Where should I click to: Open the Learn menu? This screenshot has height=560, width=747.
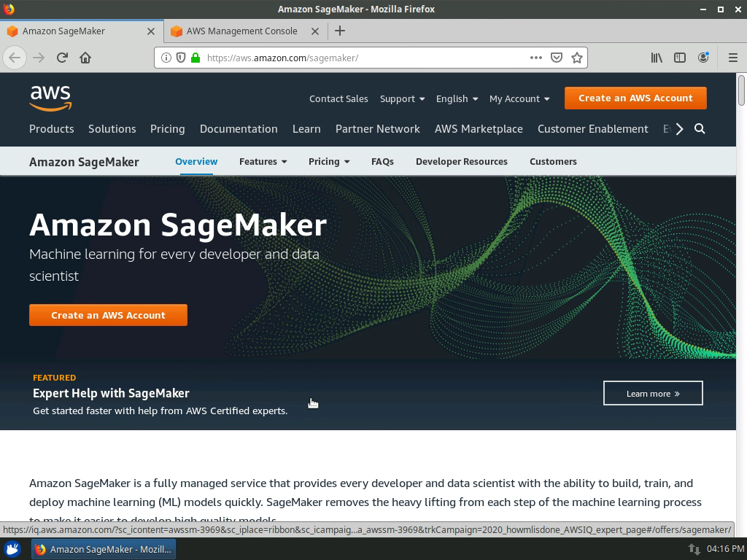(x=306, y=128)
